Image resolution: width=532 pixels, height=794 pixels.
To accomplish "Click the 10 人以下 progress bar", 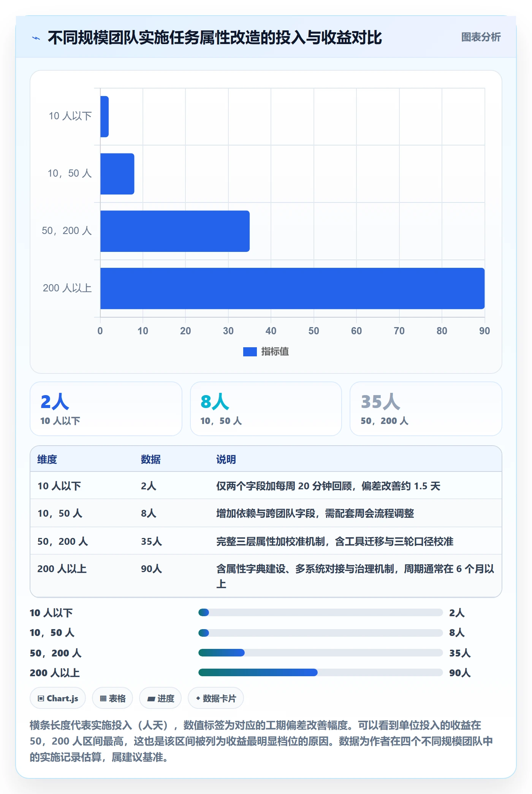I will coord(320,612).
